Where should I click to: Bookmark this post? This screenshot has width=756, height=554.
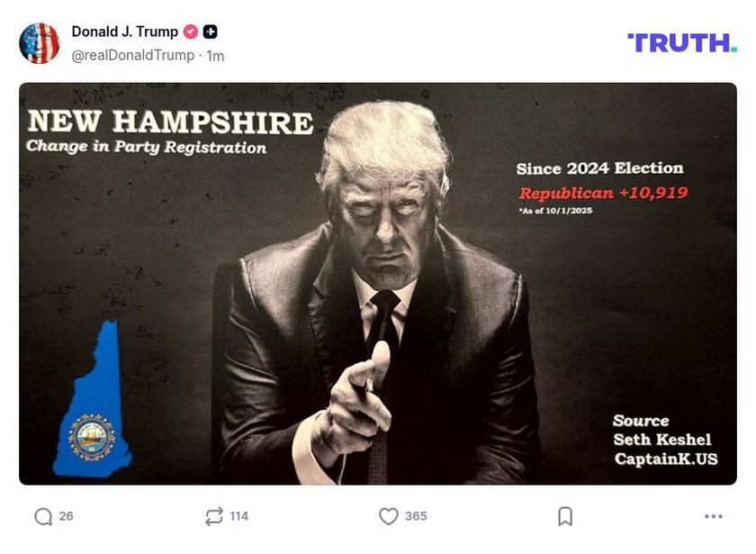[564, 516]
